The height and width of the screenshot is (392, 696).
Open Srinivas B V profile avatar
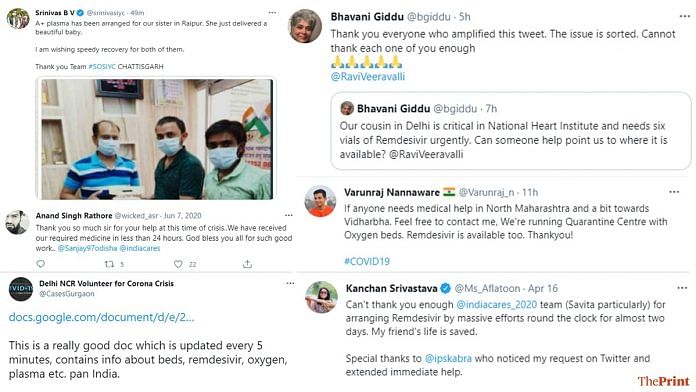tap(18, 19)
